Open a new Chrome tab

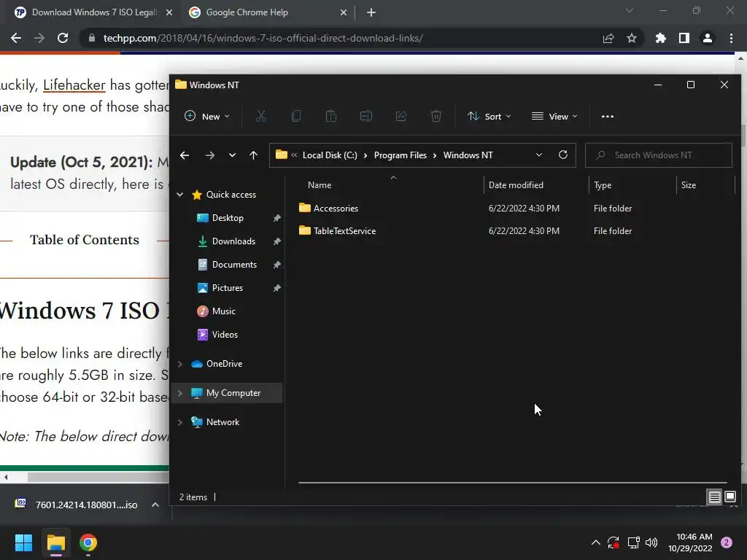tap(371, 12)
